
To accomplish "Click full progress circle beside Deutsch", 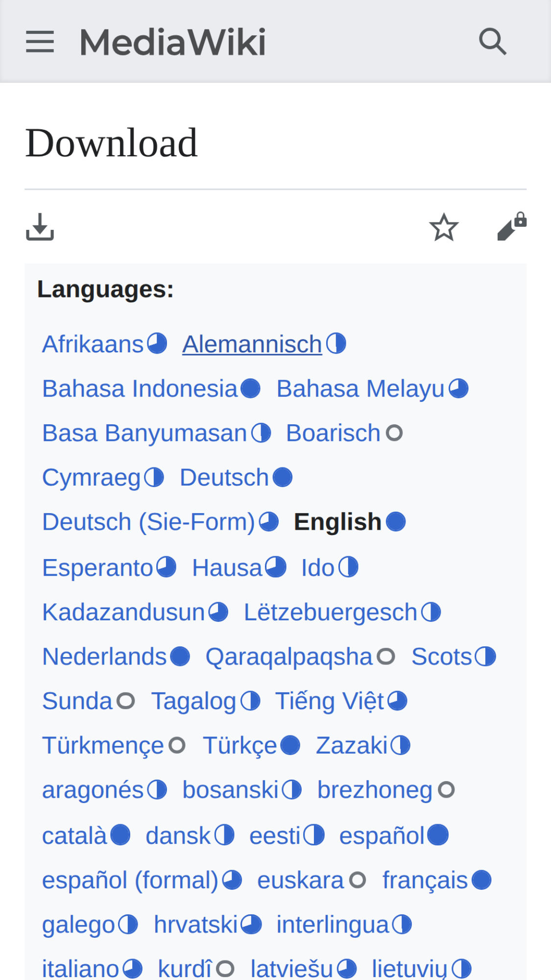I will pos(283,477).
